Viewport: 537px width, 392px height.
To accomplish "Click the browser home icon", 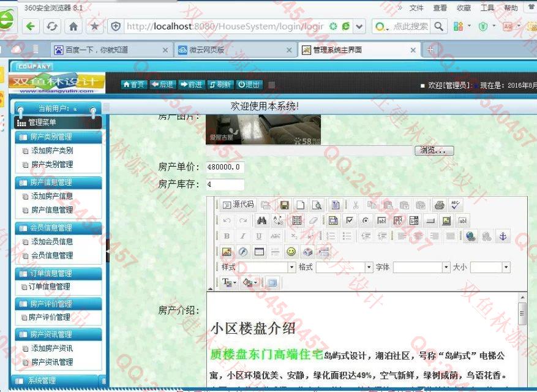I will pos(73,26).
